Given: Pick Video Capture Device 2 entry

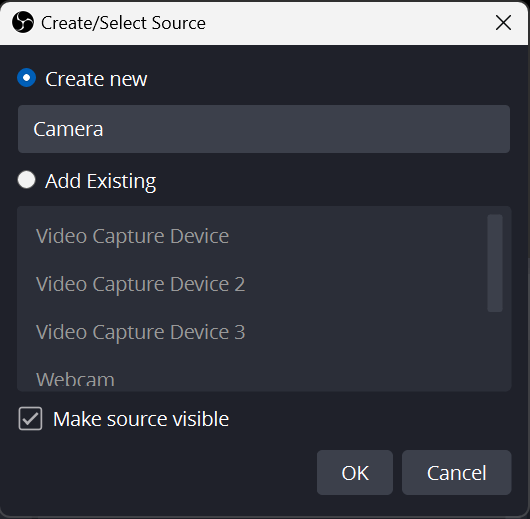Looking at the screenshot, I should (252, 284).
